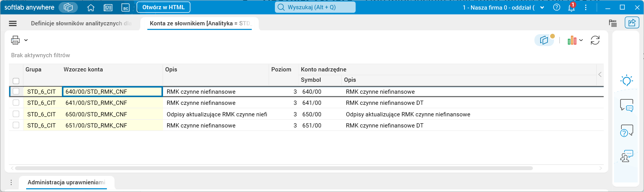The width and height of the screenshot is (644, 192).
Task: Sort by Wzorzec konta column header
Action: [x=83, y=70]
